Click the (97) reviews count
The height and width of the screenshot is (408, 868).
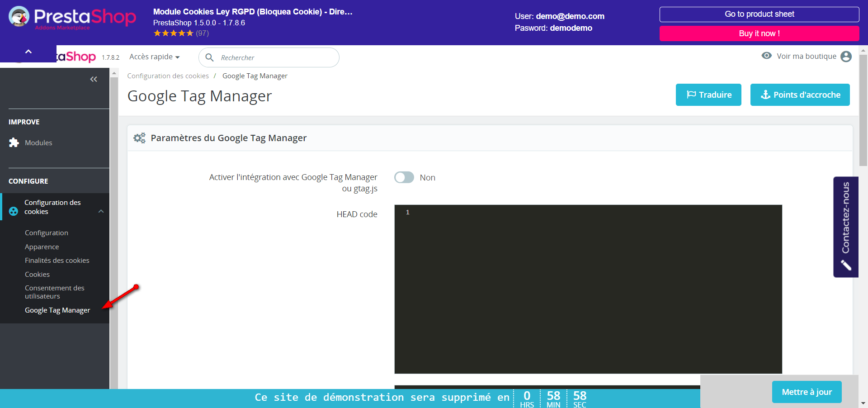(x=202, y=33)
